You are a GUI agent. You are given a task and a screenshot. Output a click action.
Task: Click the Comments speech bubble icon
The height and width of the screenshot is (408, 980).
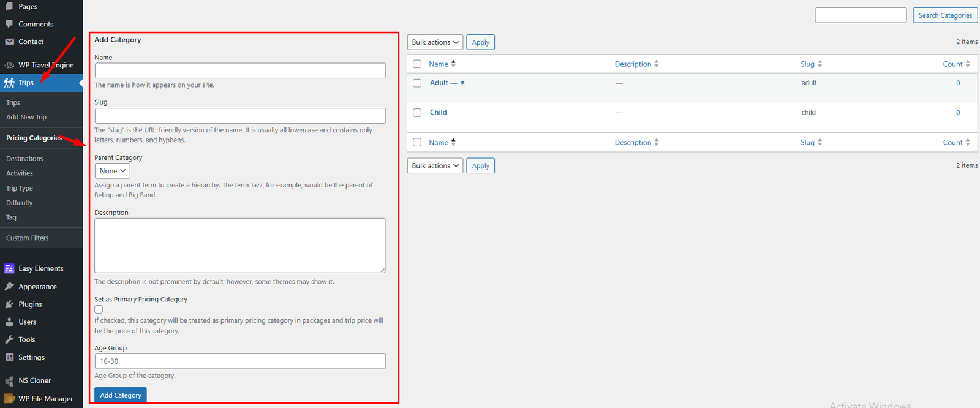(9, 24)
